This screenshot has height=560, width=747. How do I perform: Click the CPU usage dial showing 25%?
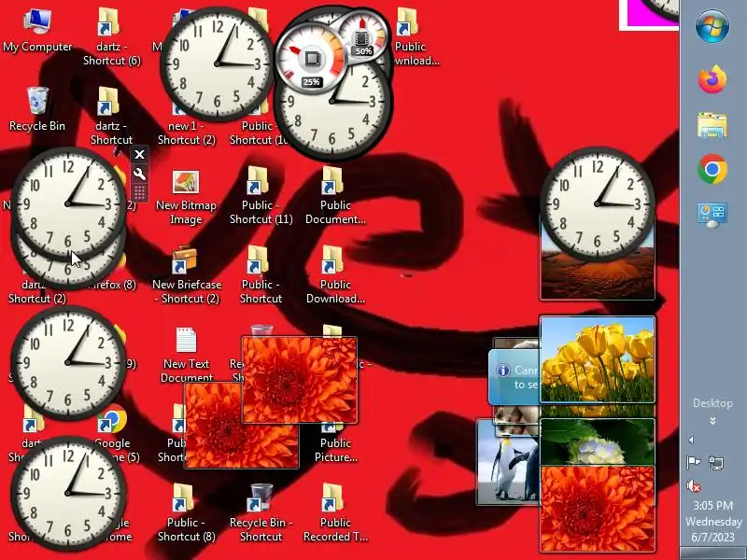tap(311, 58)
